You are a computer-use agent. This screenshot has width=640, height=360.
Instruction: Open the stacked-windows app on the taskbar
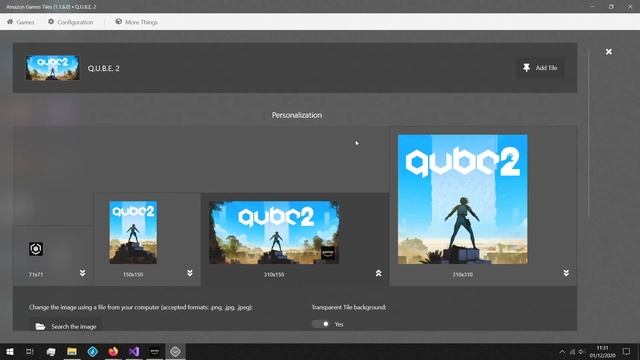point(51,351)
